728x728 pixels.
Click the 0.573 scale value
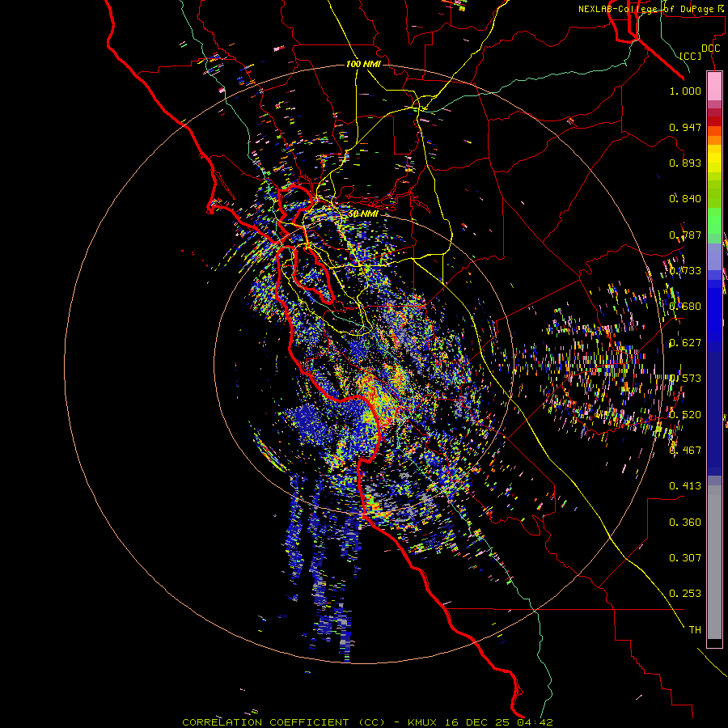tap(685, 379)
